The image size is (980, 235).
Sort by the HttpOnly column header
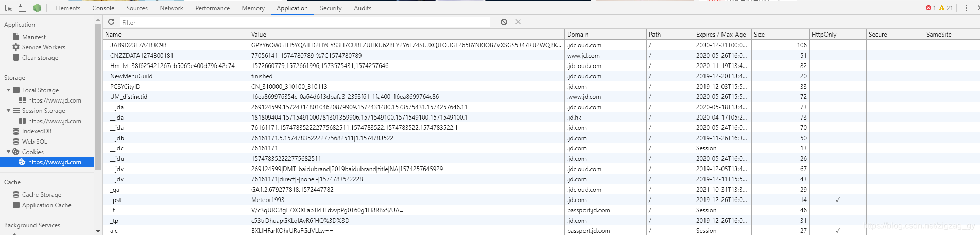(x=838, y=35)
